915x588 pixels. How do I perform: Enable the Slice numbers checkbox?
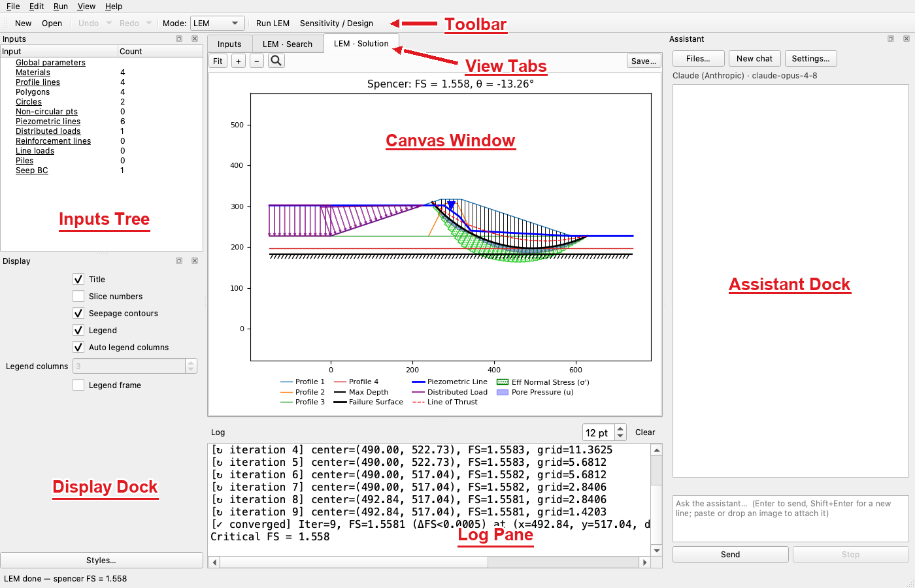[x=78, y=296]
